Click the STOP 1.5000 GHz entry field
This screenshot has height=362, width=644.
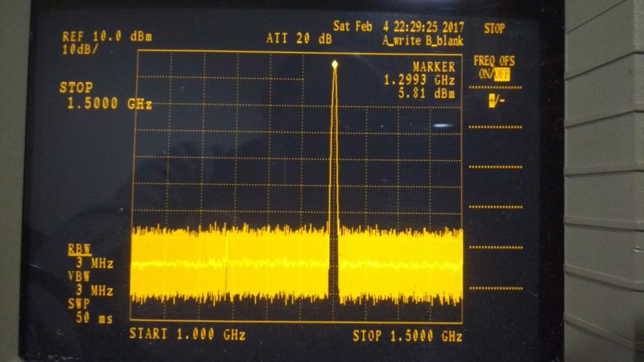pyautogui.click(x=106, y=96)
